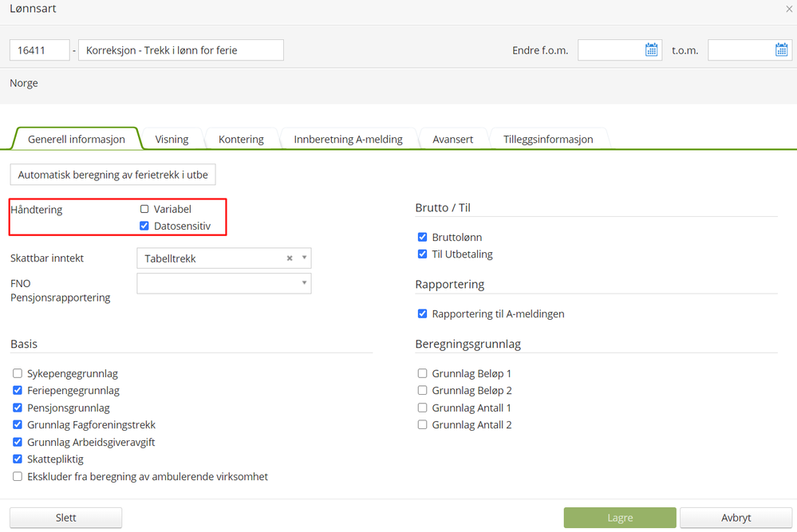Screen dimensions: 797x532
Task: Switch to the Visning tab
Action: click(172, 139)
